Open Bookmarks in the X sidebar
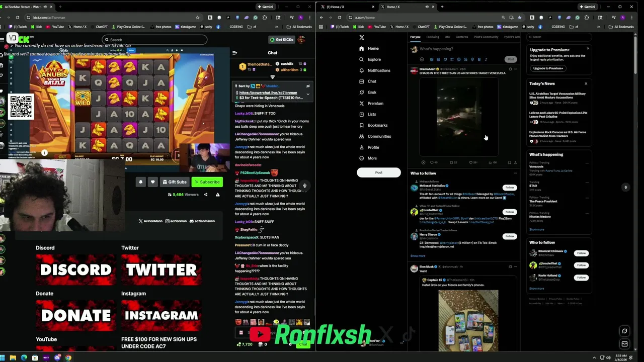The width and height of the screenshot is (644, 362). pyautogui.click(x=373, y=125)
